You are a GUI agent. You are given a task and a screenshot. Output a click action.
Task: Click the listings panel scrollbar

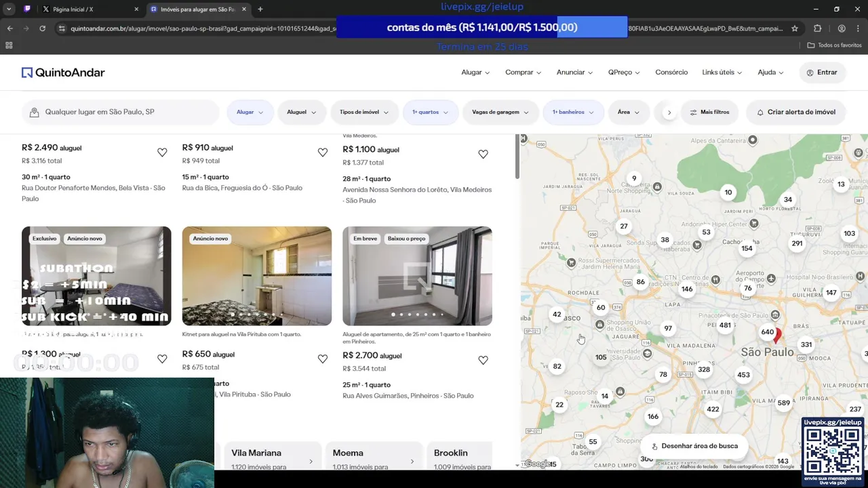point(517,157)
